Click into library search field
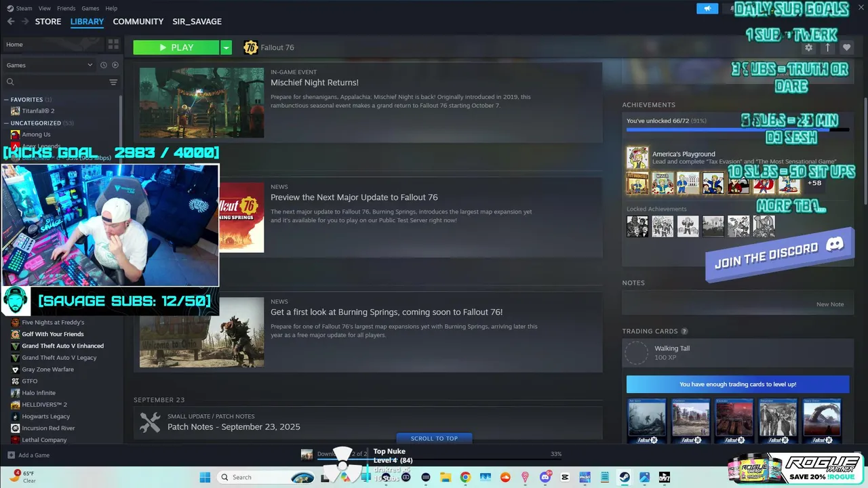The height and width of the screenshot is (488, 868). point(60,82)
